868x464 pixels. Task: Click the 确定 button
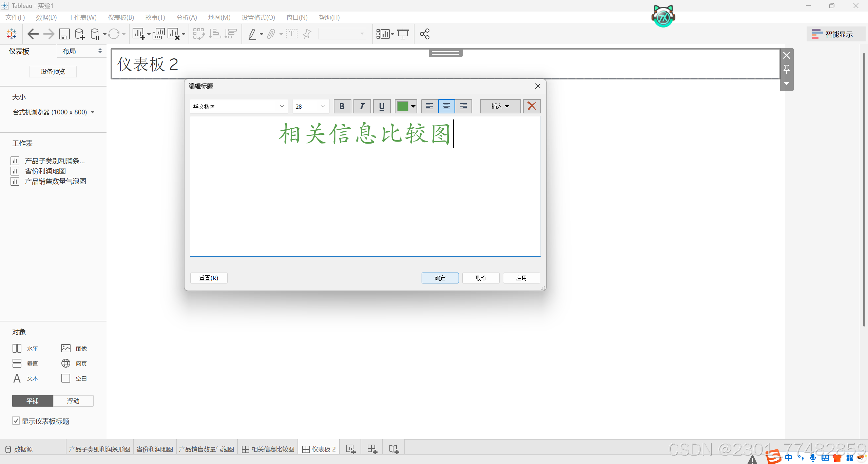click(440, 278)
